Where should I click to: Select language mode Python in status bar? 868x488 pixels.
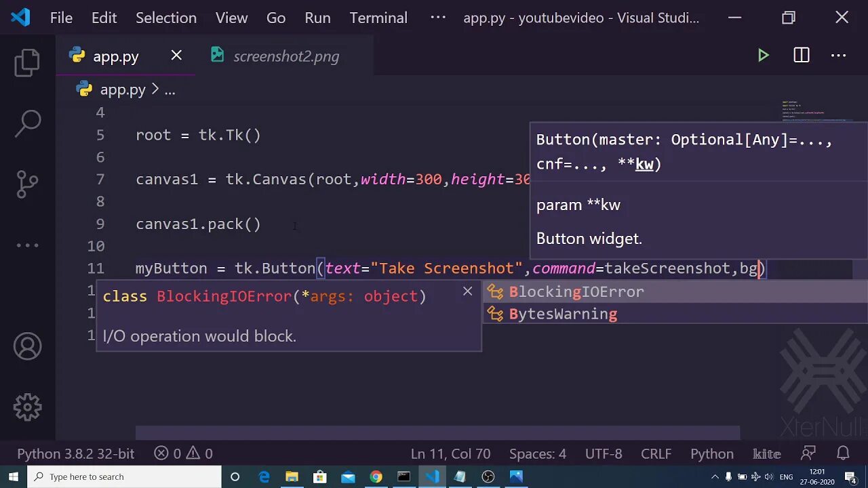(712, 453)
